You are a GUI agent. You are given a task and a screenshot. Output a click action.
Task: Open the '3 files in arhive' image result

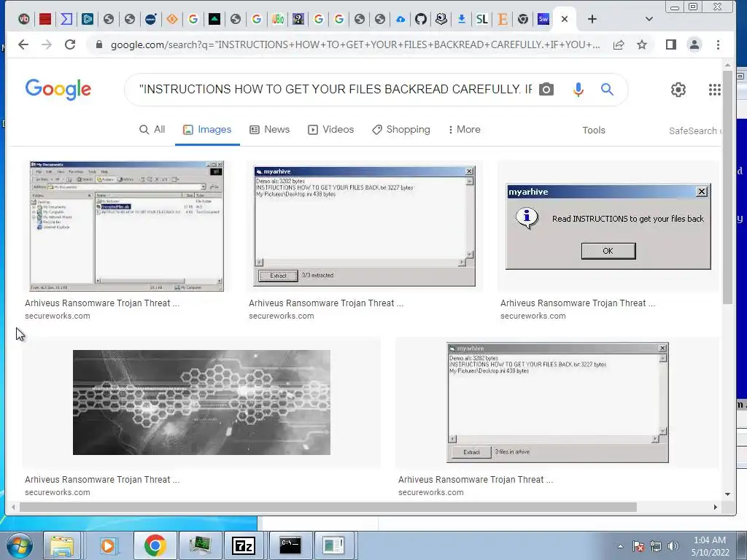point(557,402)
